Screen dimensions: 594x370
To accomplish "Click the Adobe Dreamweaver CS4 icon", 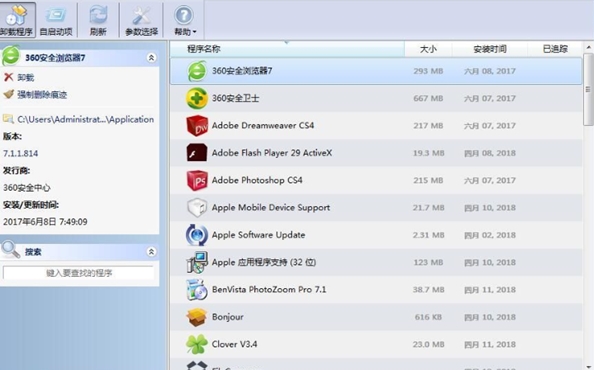I will (x=197, y=126).
